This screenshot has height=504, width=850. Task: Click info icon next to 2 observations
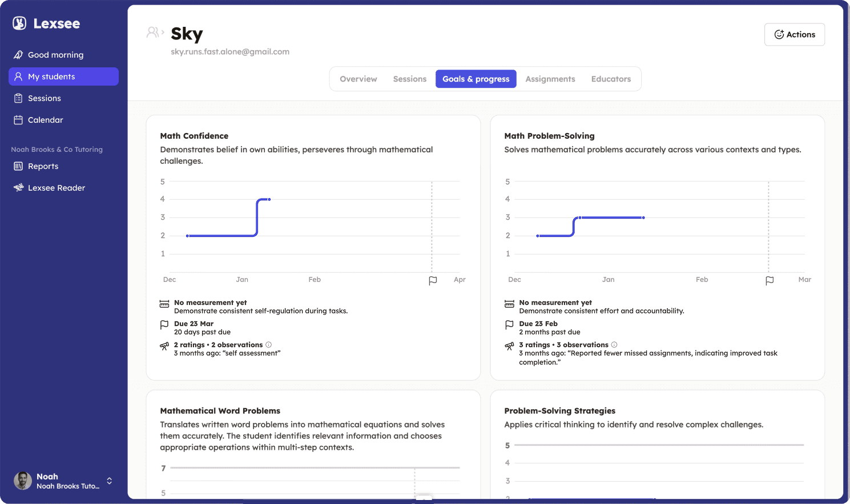point(268,345)
